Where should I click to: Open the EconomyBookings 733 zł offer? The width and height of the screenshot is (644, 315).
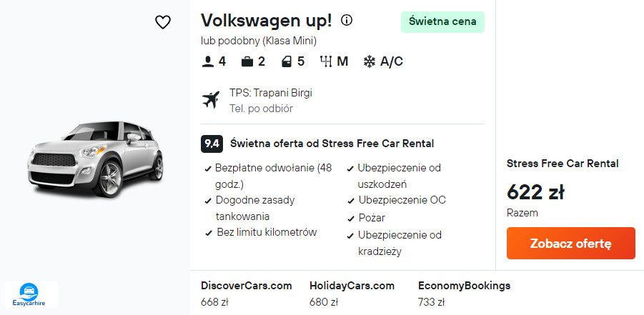click(x=464, y=293)
